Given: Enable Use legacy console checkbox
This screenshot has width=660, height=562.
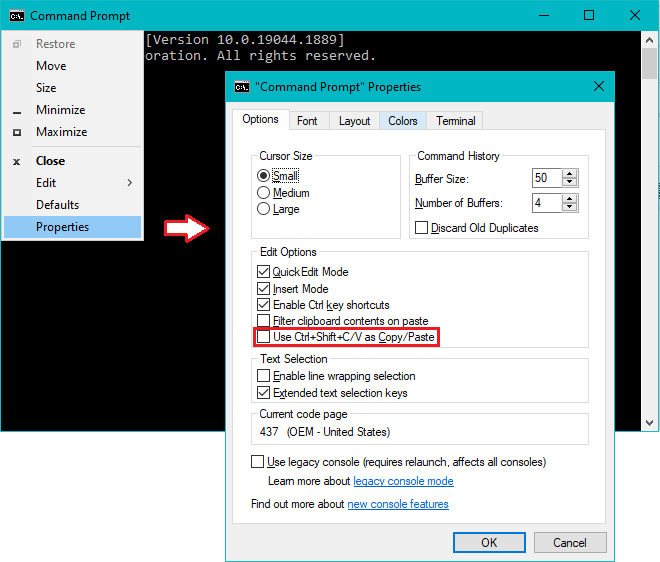Looking at the screenshot, I should coord(258,462).
